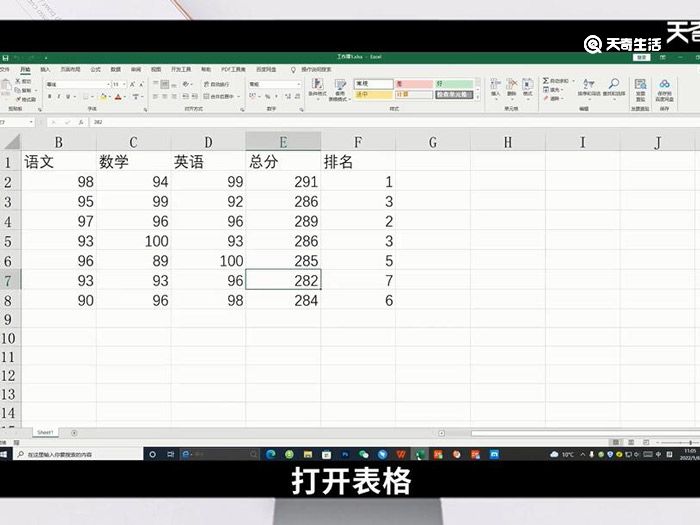The image size is (700, 525).
Task: Expand the Font group dialog launcher
Action: 146,109
